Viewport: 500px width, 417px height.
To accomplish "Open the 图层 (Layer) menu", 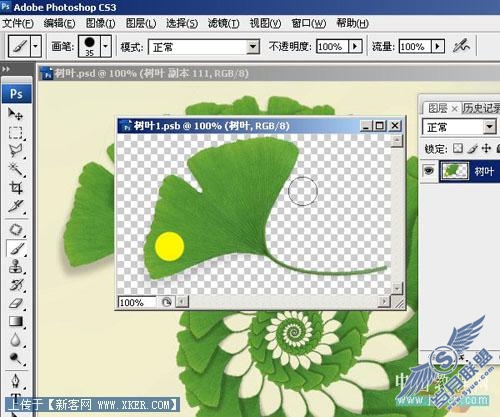I will [141, 23].
